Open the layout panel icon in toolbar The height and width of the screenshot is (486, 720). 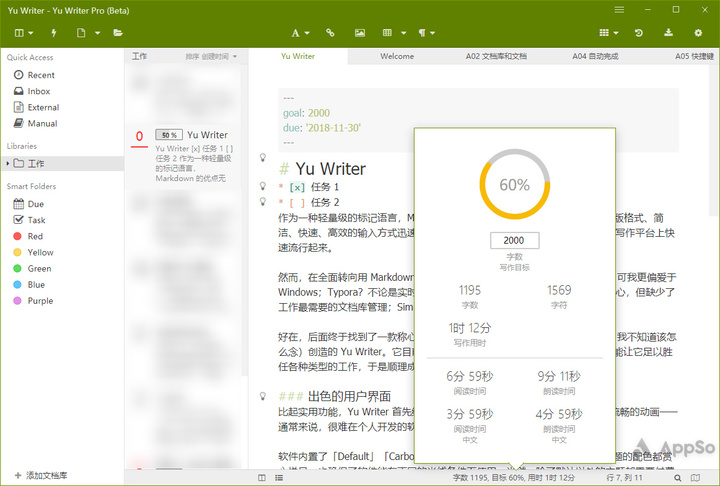pos(19,33)
